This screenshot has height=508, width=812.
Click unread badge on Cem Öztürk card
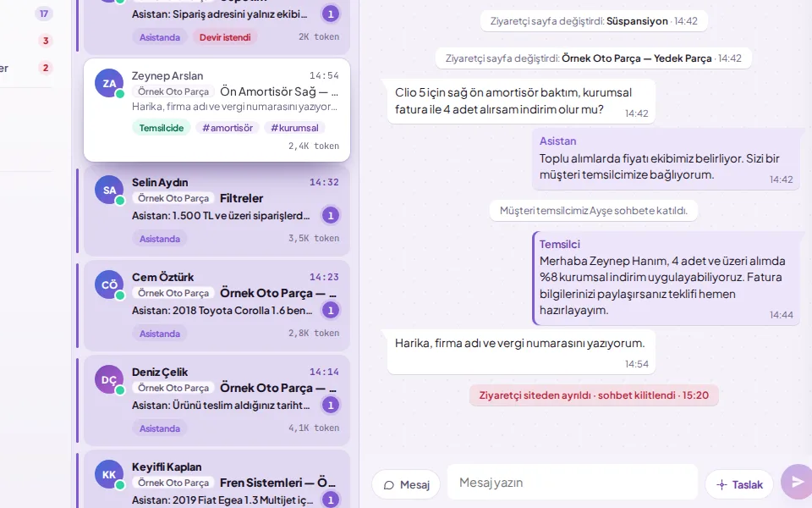[x=331, y=310]
